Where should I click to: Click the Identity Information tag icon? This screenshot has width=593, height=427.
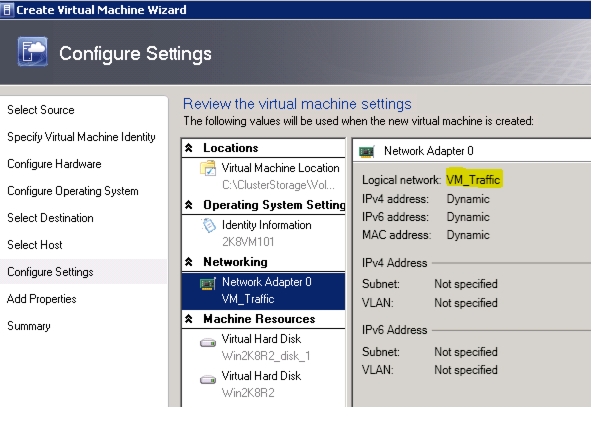(x=208, y=225)
